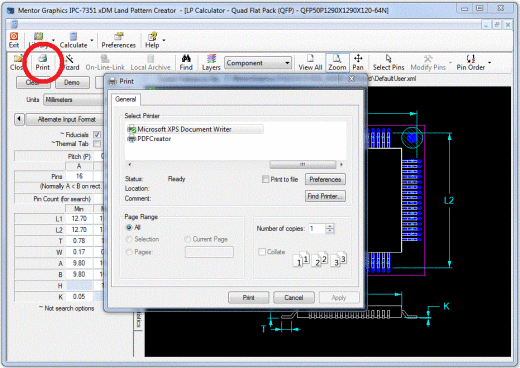Toggle the Thermal Tab checkbox
The image size is (520, 368).
click(x=97, y=144)
